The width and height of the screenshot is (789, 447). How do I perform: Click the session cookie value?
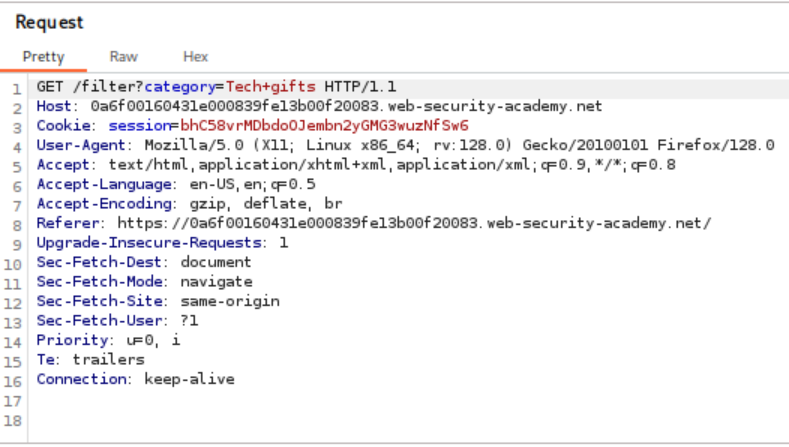(324, 126)
